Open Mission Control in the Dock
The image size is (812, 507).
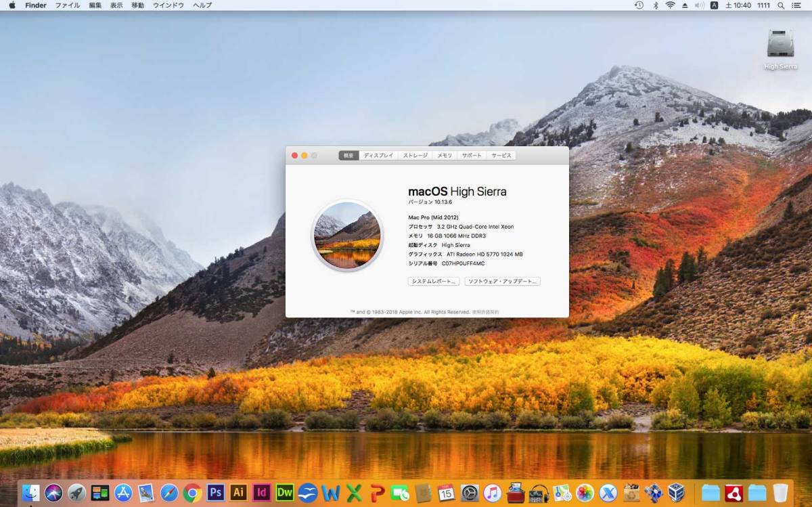(99, 493)
